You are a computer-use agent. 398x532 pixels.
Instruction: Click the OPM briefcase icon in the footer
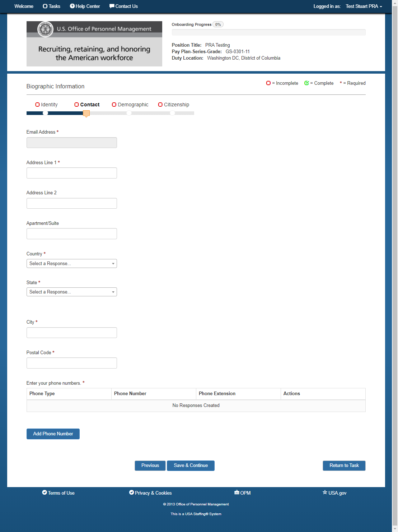coord(237,492)
